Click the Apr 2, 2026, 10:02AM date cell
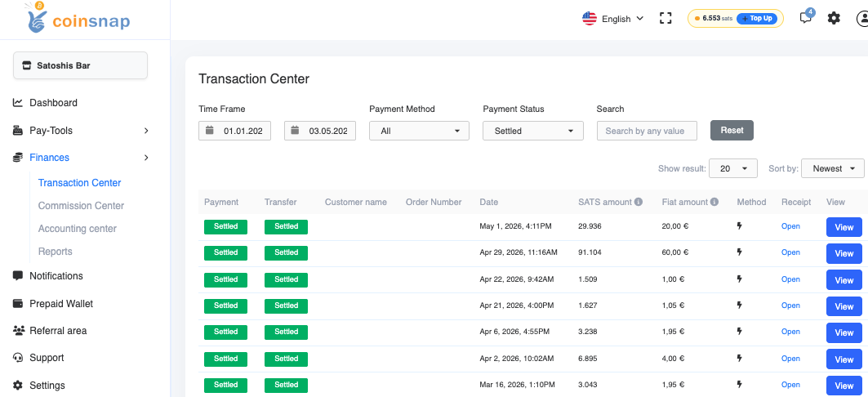The image size is (868, 397). click(x=517, y=359)
